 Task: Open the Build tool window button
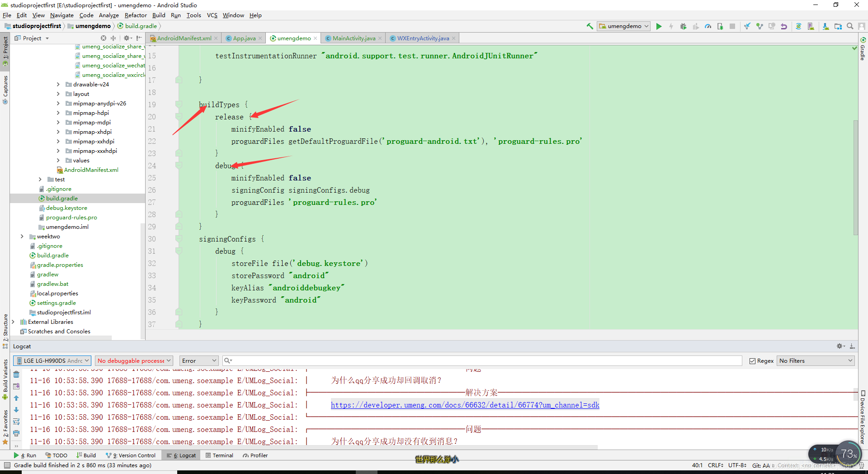pyautogui.click(x=86, y=455)
